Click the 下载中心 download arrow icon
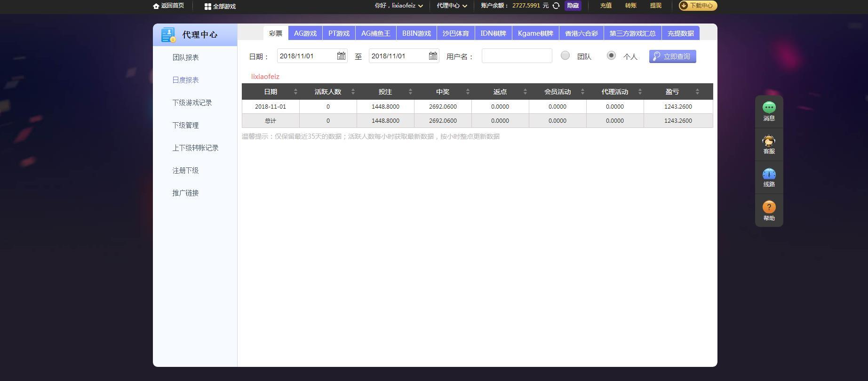 point(684,6)
